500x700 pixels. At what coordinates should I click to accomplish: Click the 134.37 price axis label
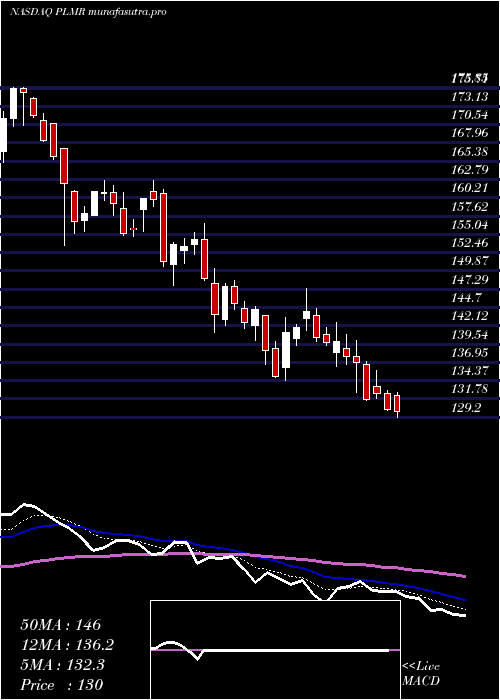click(x=470, y=371)
